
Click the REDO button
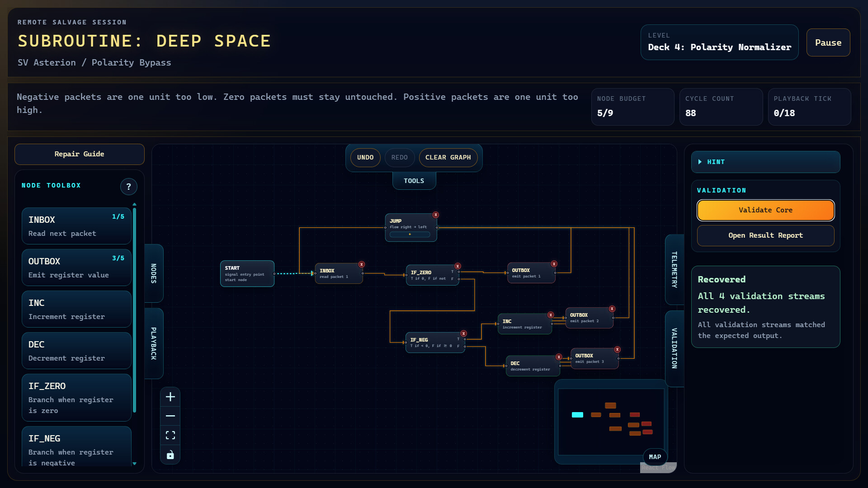pos(400,157)
